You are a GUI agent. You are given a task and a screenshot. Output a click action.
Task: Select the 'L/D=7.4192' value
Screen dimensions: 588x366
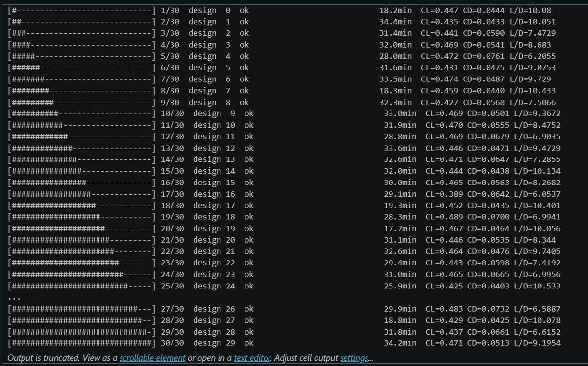click(537, 263)
